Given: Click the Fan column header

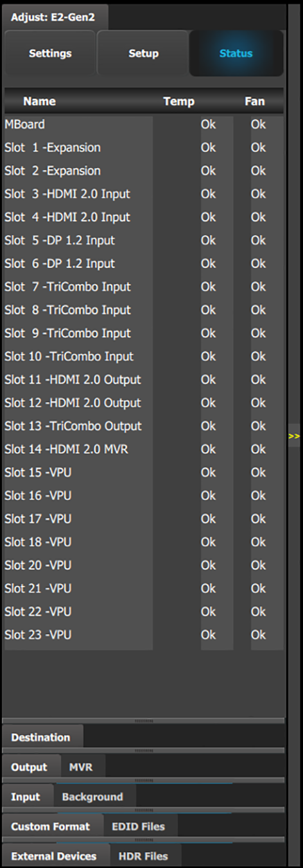Looking at the screenshot, I should (x=255, y=101).
